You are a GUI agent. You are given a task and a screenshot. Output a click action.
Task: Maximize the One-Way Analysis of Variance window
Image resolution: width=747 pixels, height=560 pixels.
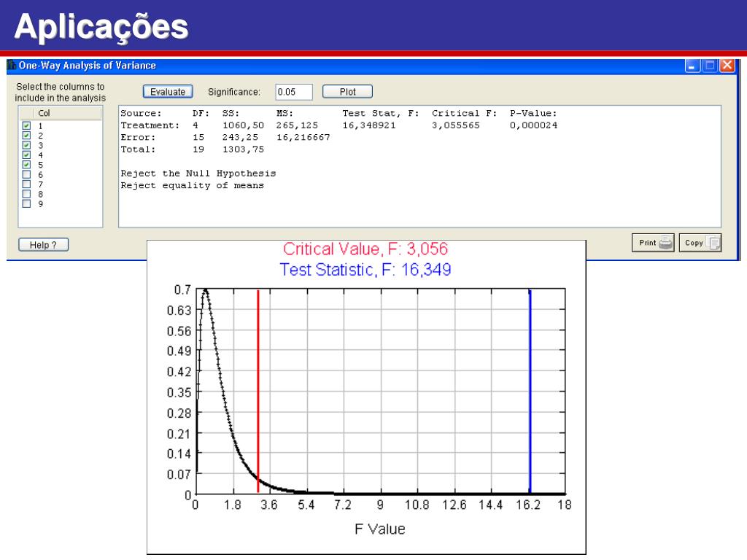point(710,66)
